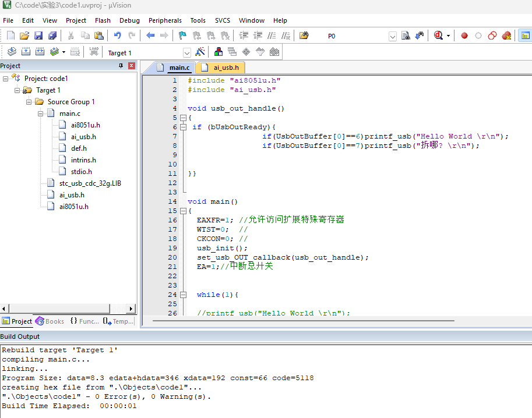Fold usb_out_handle function at line 5
Screen dimensions: 532x418
(x=183, y=118)
